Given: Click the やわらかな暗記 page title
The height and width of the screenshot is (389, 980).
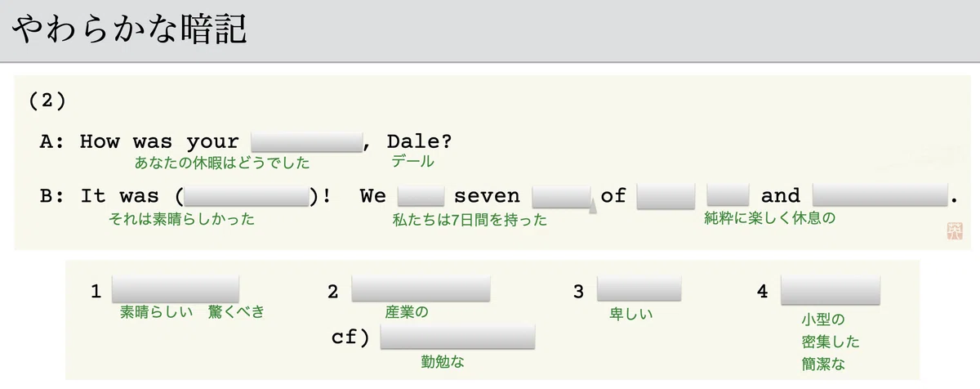Looking at the screenshot, I should (131, 30).
